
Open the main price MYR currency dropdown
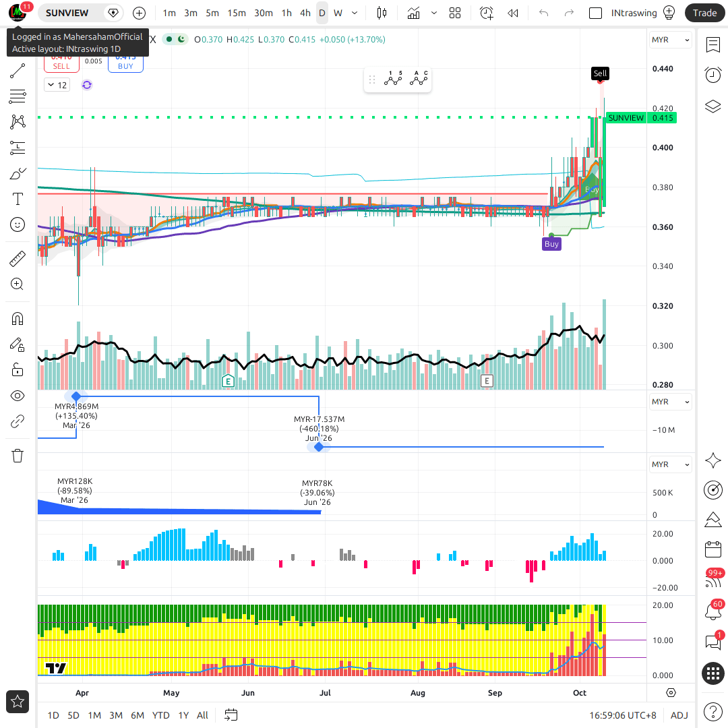click(670, 40)
